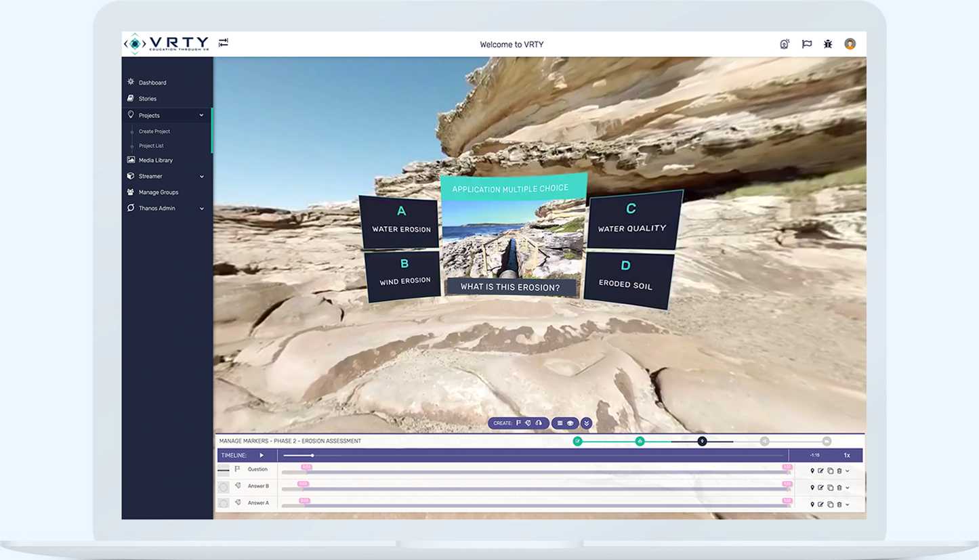The width and height of the screenshot is (979, 560).
Task: Create a flag marker from the Create toolbar
Action: point(519,423)
